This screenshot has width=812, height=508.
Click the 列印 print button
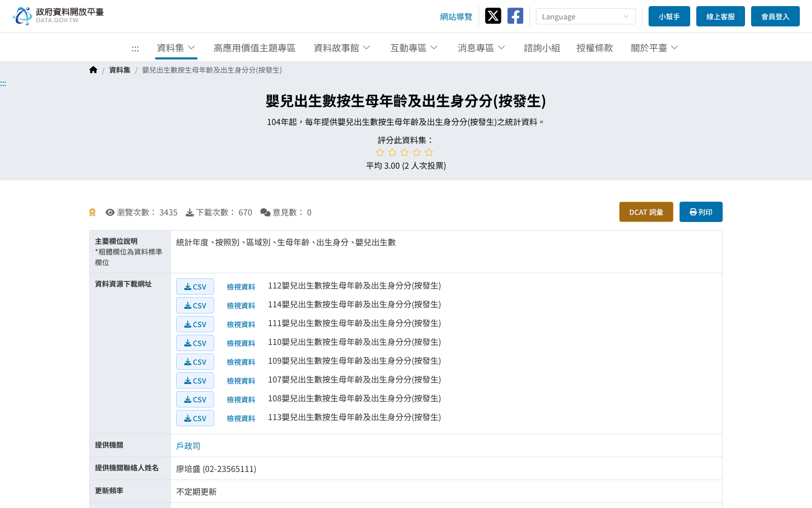(701, 212)
